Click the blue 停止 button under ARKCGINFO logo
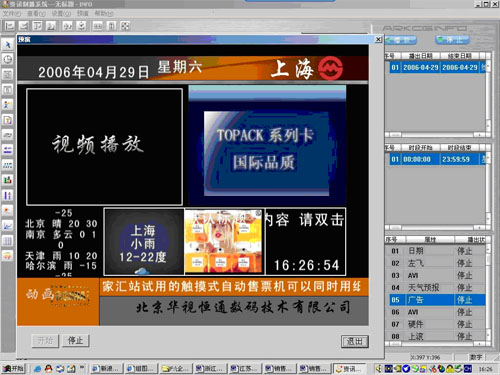Image resolution: width=500 pixels, height=375 pixels. pyautogui.click(x=453, y=40)
